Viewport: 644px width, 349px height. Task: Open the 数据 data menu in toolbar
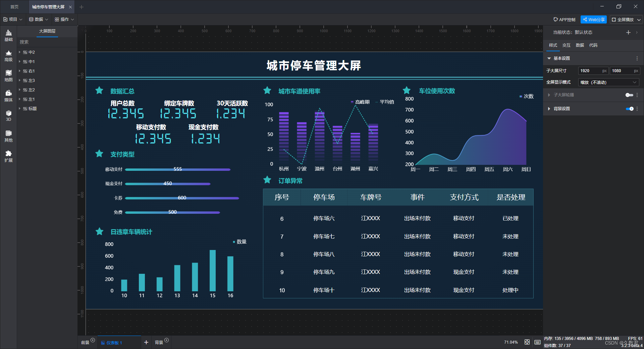coord(39,19)
